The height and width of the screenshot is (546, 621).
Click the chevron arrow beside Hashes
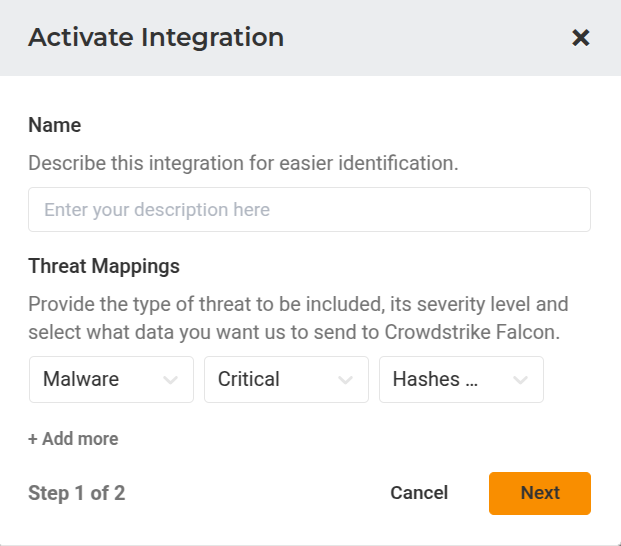point(520,380)
